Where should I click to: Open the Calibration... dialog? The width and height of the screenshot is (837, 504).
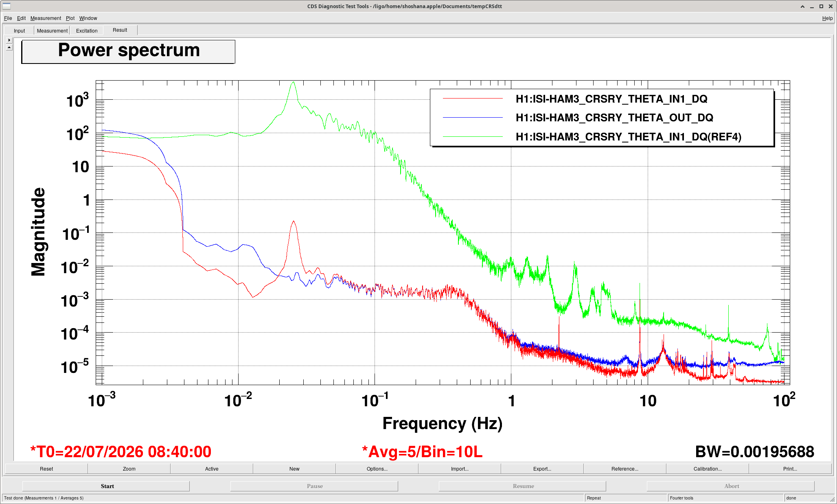coord(708,469)
